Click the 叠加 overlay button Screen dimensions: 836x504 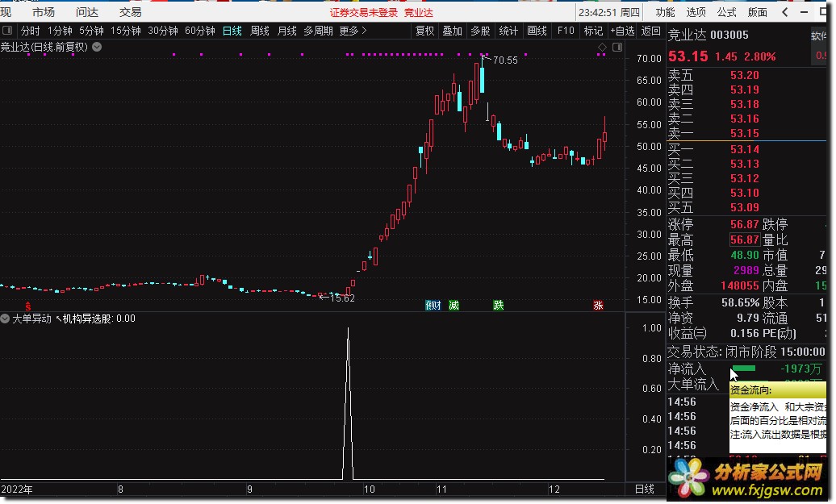pyautogui.click(x=452, y=31)
